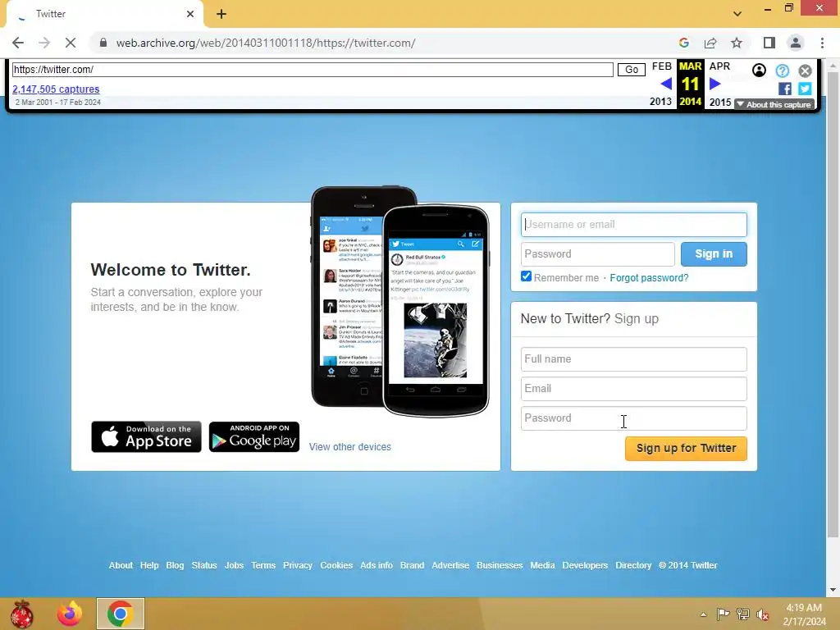Click Wayback user account icon

click(759, 71)
